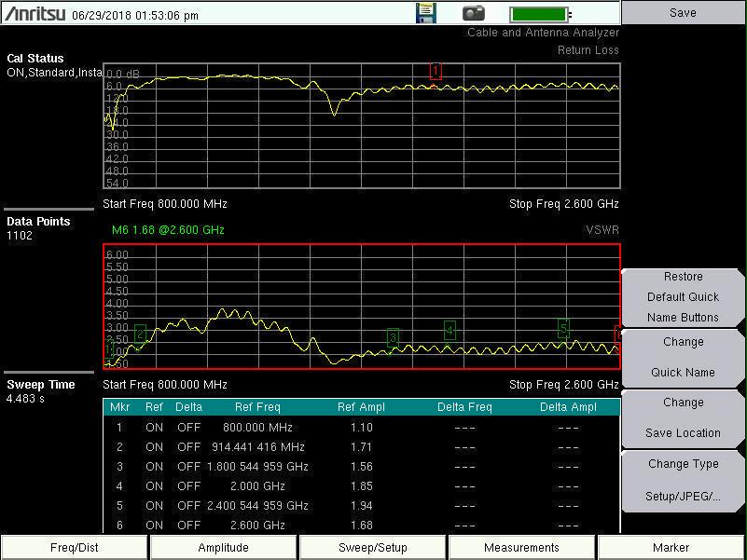Open Change Type Setup/JPEG option
747x560 pixels.
(684, 480)
